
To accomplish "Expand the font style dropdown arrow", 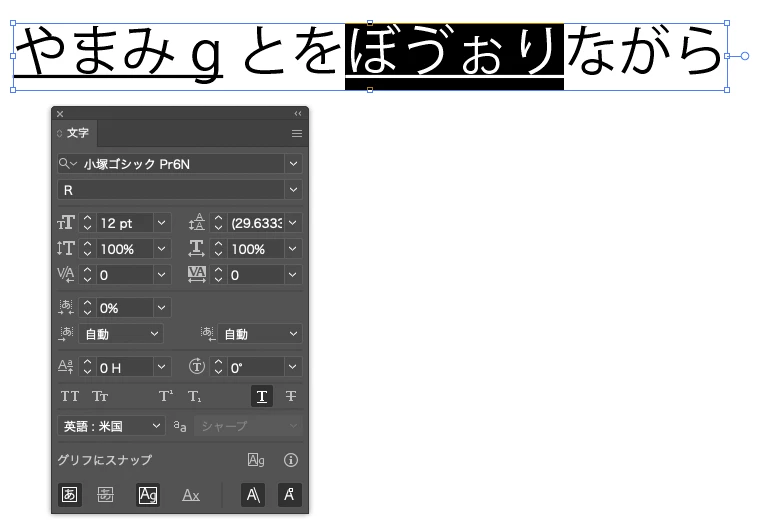I will pos(293,190).
